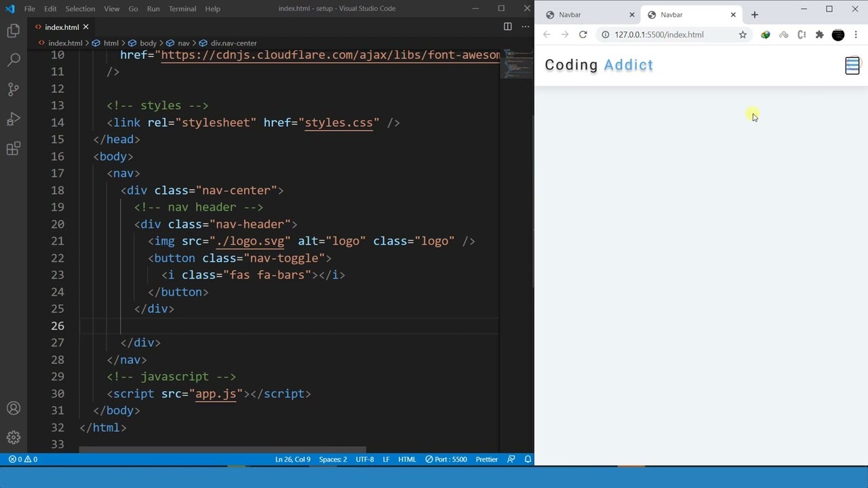
Task: Open a new browser tab with plus
Action: pos(754,14)
